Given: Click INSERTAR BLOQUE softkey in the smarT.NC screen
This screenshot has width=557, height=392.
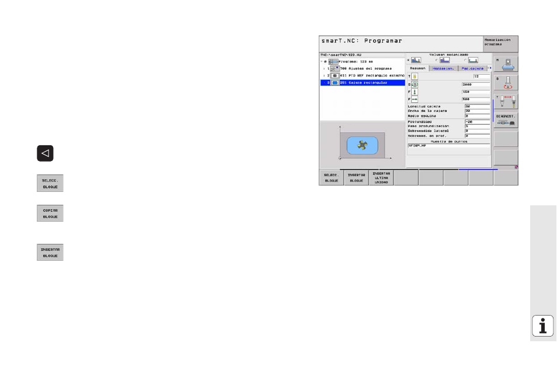Looking at the screenshot, I should (x=356, y=178).
